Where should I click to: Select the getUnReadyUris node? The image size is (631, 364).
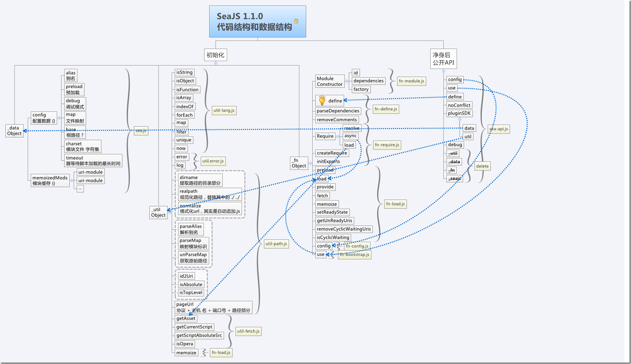pyautogui.click(x=335, y=220)
